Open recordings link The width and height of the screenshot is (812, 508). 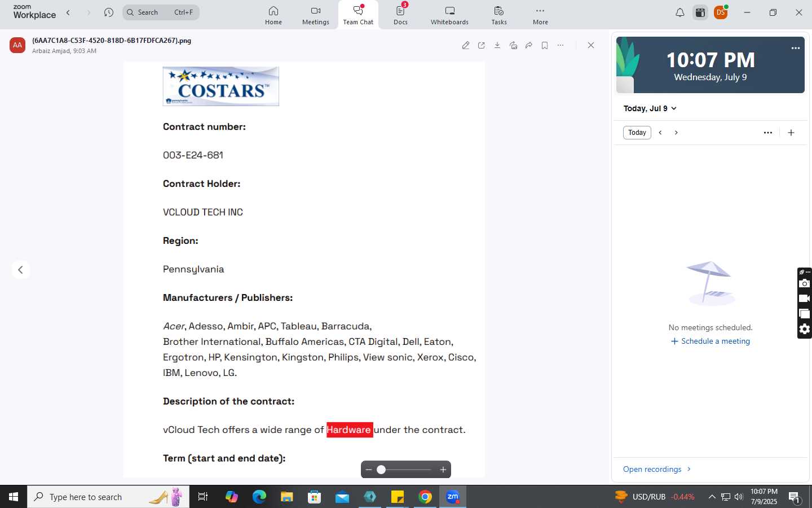tap(657, 469)
